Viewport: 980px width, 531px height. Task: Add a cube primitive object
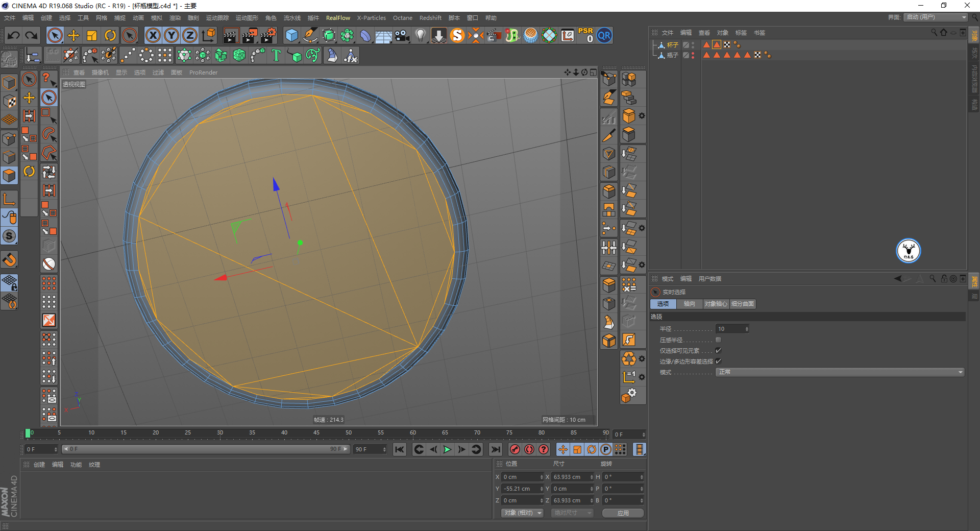coord(291,35)
